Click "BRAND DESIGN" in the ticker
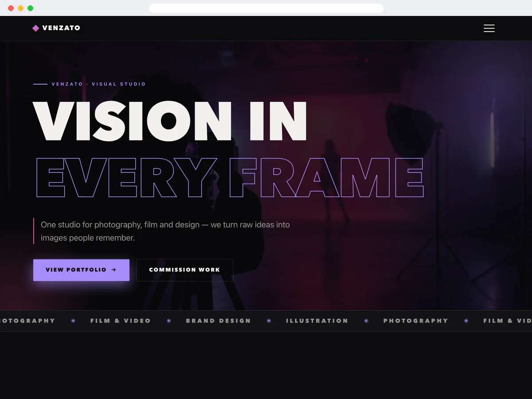532x399 pixels. tap(218, 321)
